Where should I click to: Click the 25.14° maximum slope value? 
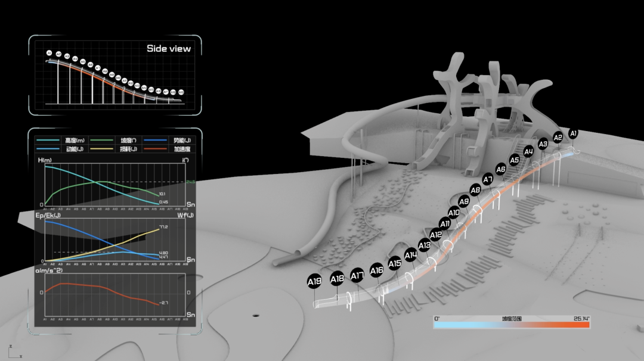tap(581, 319)
